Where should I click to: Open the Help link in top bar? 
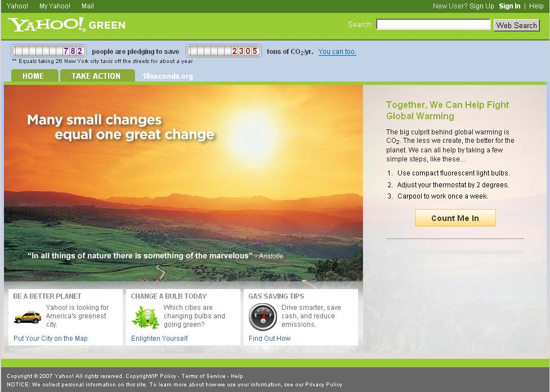pos(536,6)
